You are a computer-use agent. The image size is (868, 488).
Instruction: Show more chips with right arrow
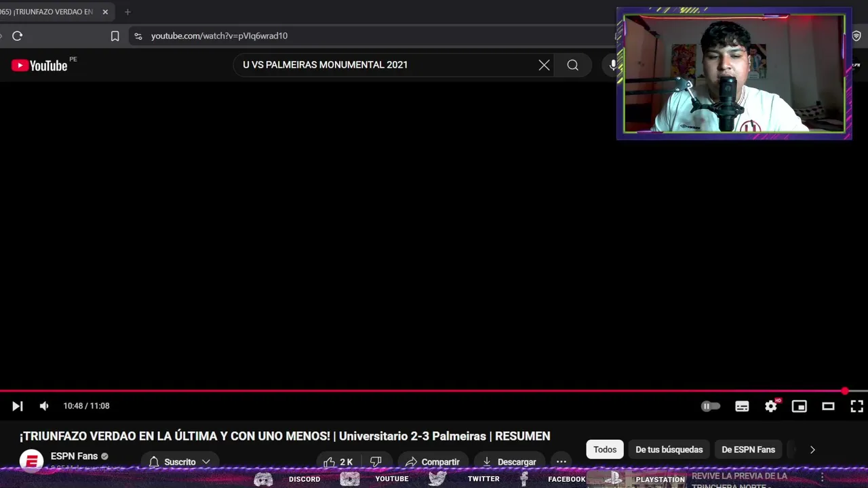pos(812,449)
